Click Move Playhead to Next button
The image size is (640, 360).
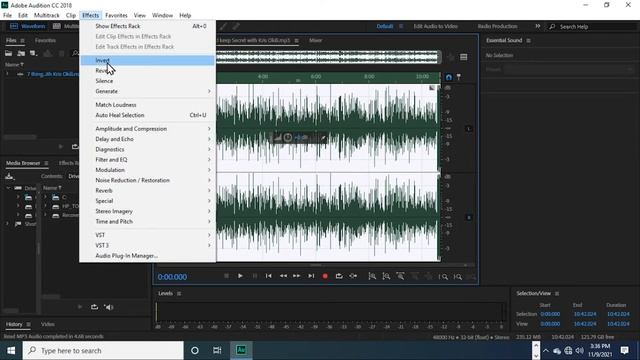point(311,276)
